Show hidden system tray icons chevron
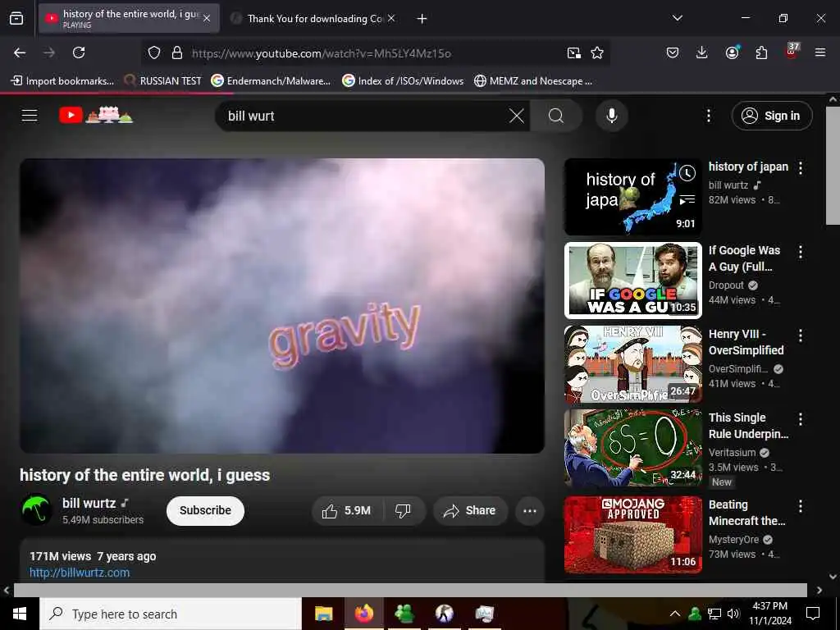840x630 pixels. (675, 614)
